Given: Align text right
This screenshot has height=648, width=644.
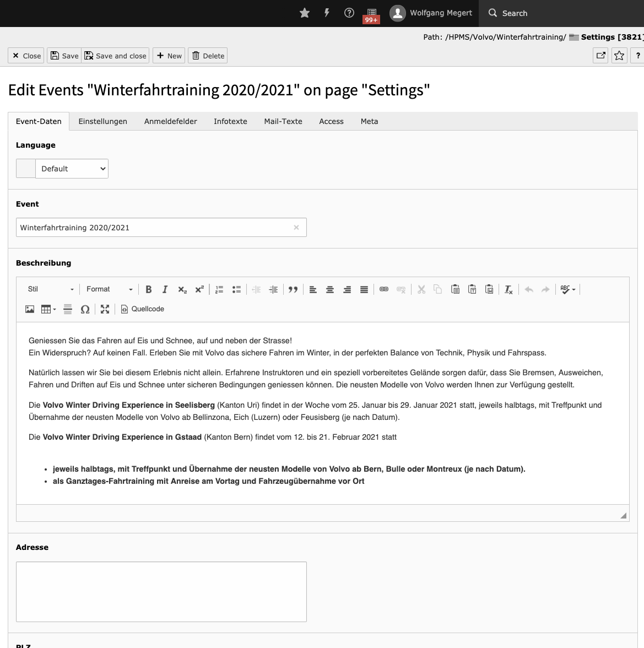Looking at the screenshot, I should pyautogui.click(x=347, y=289).
